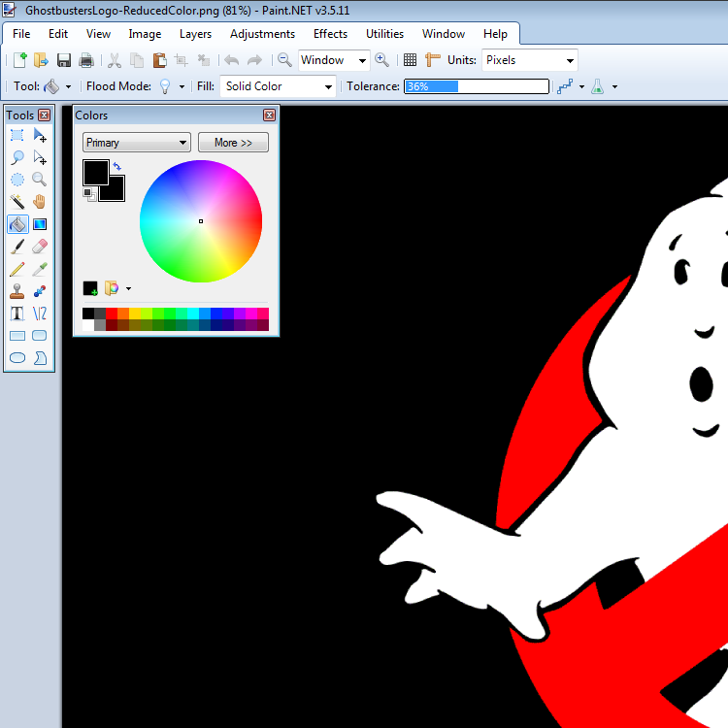The height and width of the screenshot is (728, 728).
Task: Select the Zoom tool in Tools panel
Action: [x=40, y=180]
